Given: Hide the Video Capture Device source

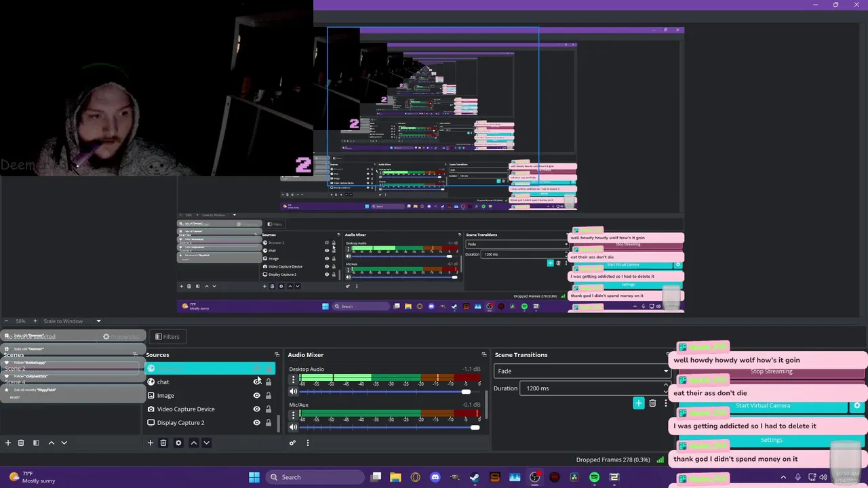Looking at the screenshot, I should [x=256, y=409].
